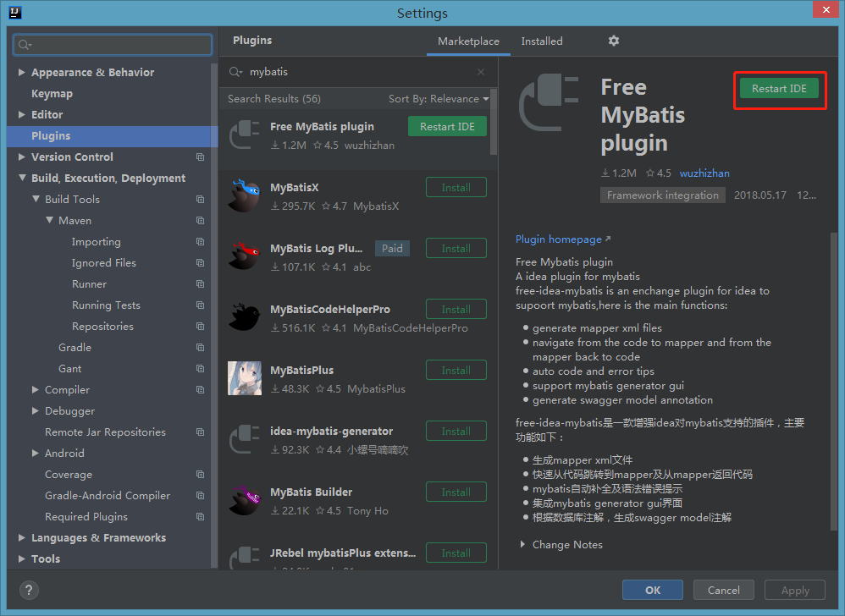Image resolution: width=845 pixels, height=616 pixels.
Task: Install the MyBatis Log Plugin
Action: pos(456,248)
